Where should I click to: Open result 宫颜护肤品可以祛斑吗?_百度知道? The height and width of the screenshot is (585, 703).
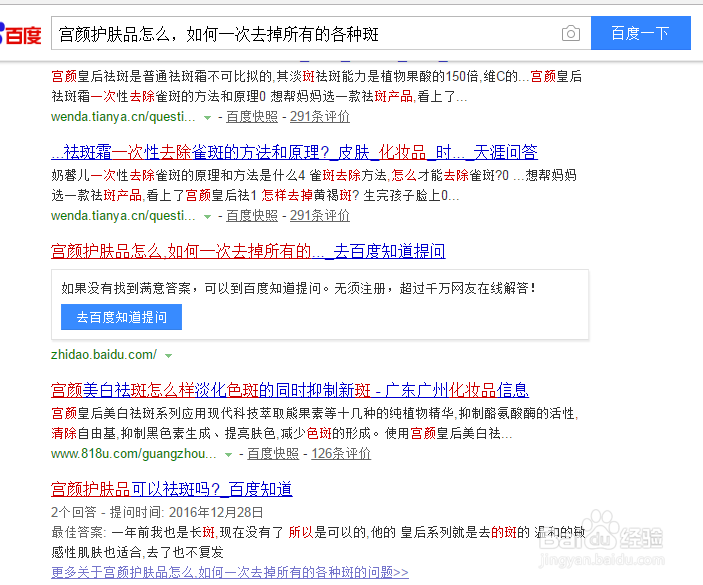(172, 489)
